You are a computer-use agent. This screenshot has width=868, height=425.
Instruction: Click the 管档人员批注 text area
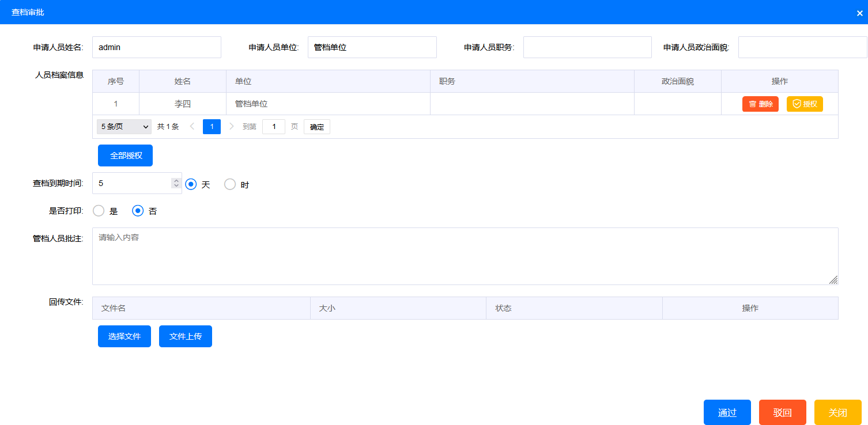click(x=465, y=256)
